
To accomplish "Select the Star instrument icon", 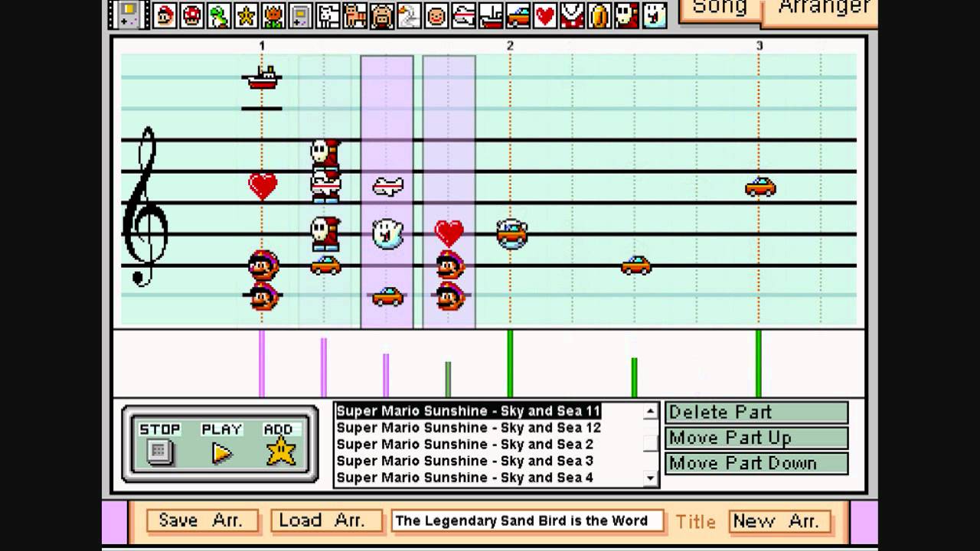I will click(246, 15).
